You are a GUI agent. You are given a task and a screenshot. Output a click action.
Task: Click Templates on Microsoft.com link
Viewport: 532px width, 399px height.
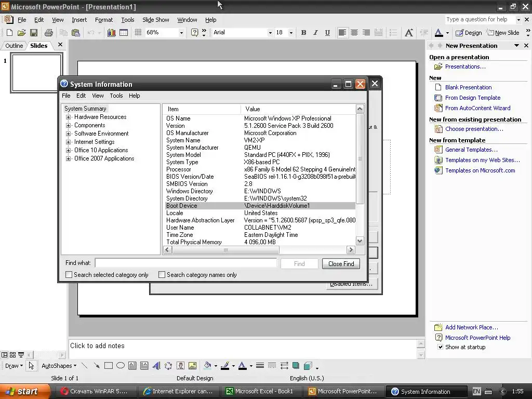click(480, 170)
